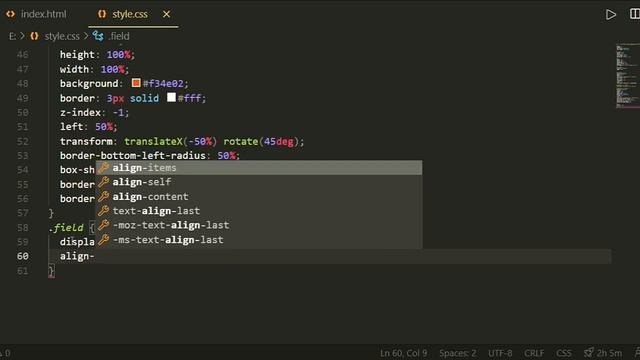This screenshot has height=360, width=640.
Task: Click the .field selector on line 58
Action: click(66, 227)
